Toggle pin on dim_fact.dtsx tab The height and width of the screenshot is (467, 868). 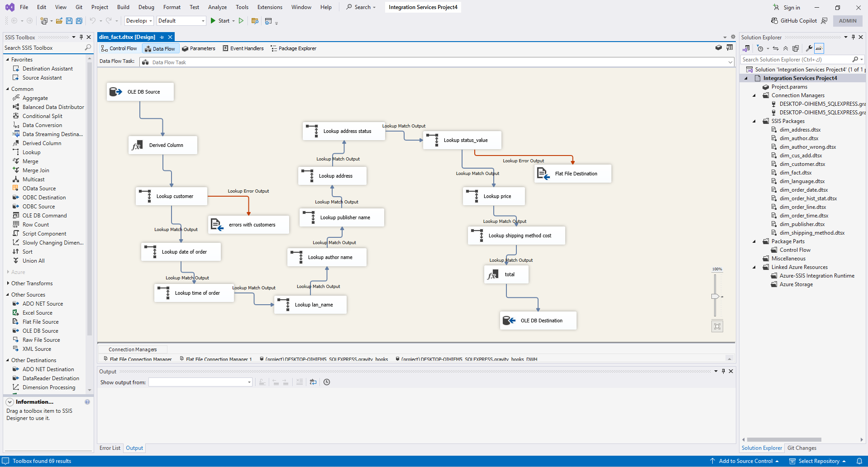[x=162, y=37]
